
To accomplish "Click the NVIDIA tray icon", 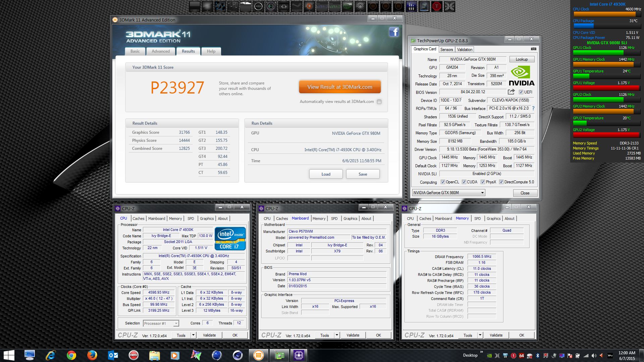I will tap(489, 356).
